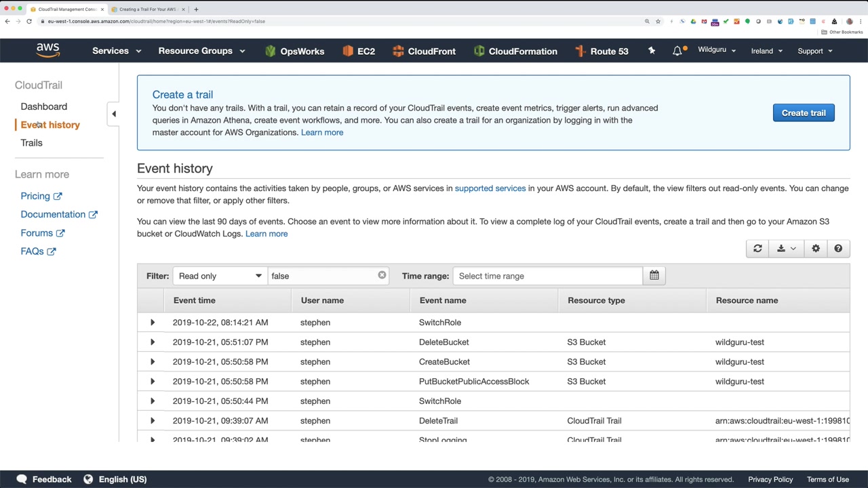Expand the DeleteBucket event row
Screen dimensions: 868x488
[x=153, y=342]
